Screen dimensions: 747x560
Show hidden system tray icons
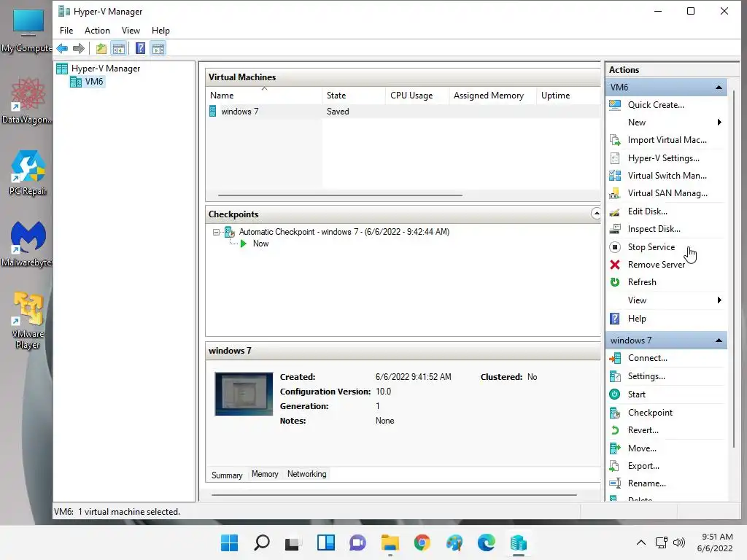point(641,542)
